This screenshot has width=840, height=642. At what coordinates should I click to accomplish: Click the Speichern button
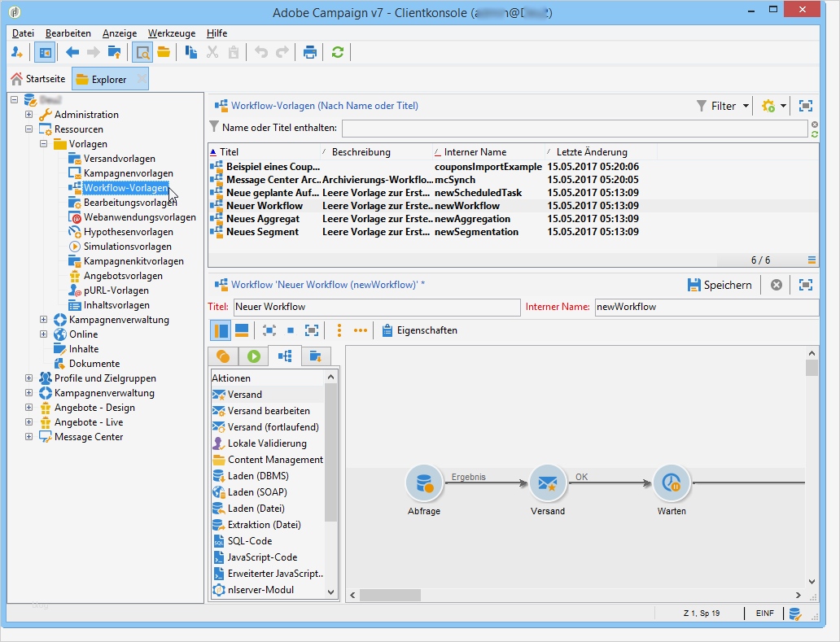coord(720,285)
